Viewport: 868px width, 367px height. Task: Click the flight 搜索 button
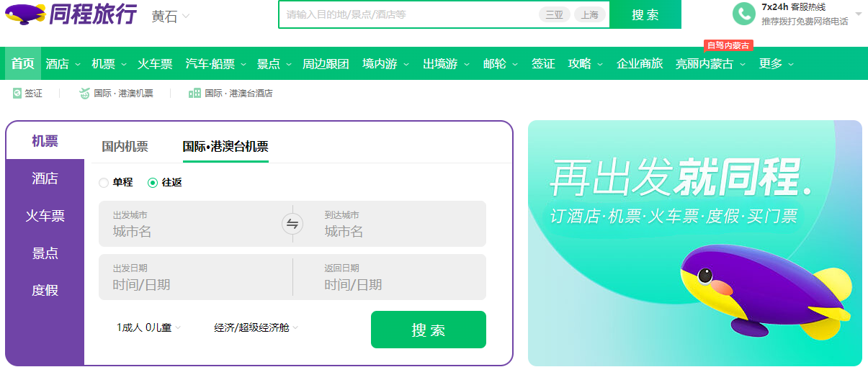(429, 330)
